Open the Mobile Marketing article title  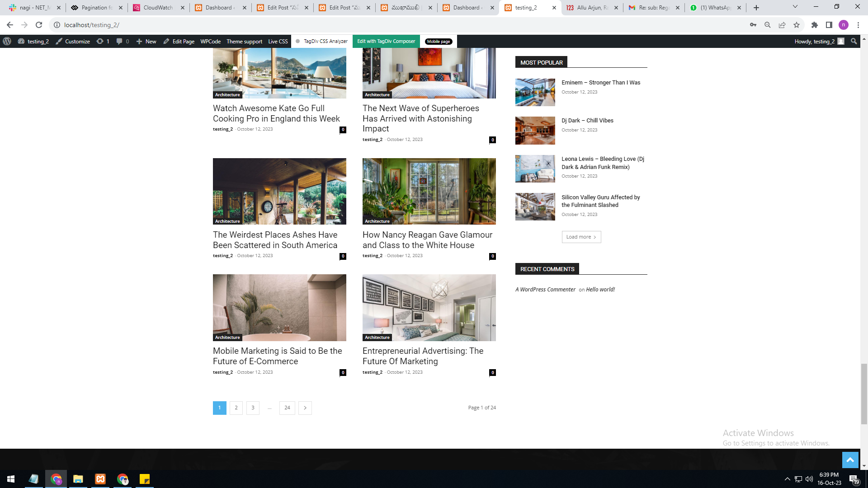click(x=278, y=356)
